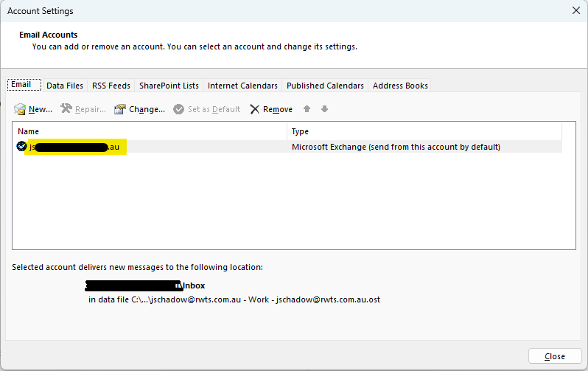This screenshot has width=588, height=371.
Task: Click the Set as Default checkmark icon
Action: pyautogui.click(x=178, y=109)
